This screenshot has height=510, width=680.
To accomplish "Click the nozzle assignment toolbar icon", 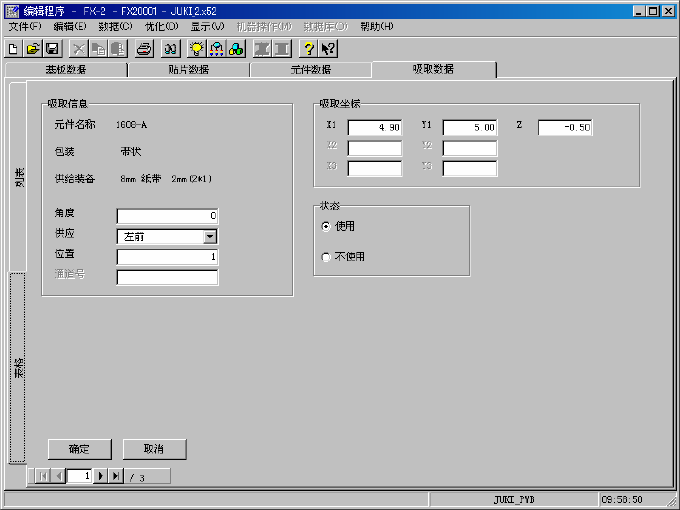I will pos(216,49).
